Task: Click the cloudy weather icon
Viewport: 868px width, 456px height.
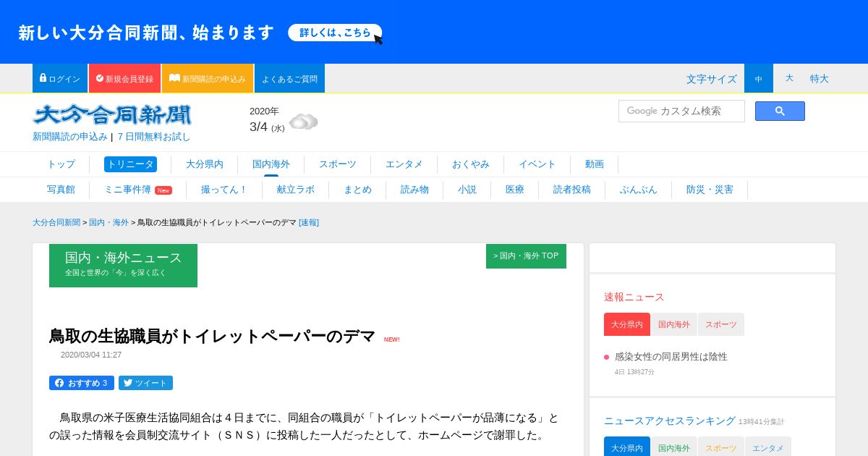Action: coord(303,122)
